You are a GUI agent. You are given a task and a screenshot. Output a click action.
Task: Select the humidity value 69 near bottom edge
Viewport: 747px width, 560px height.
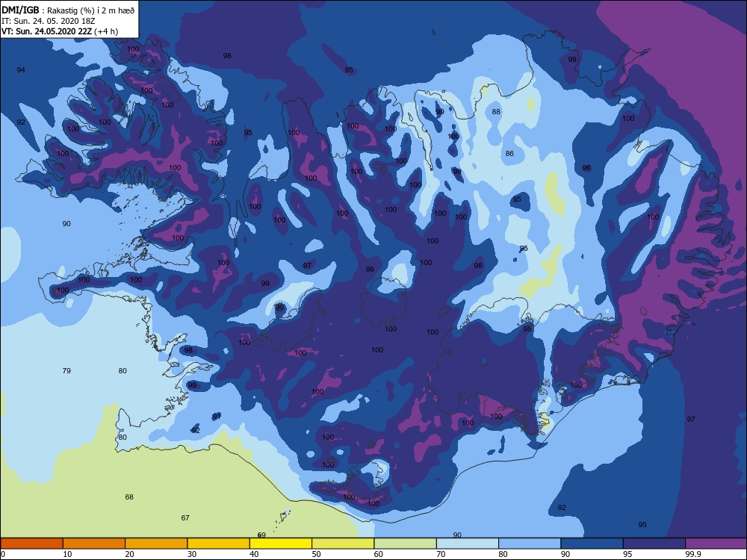point(261,535)
